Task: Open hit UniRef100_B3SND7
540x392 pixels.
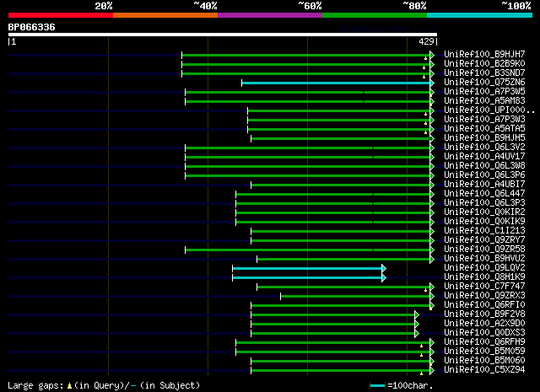Action: click(x=484, y=73)
